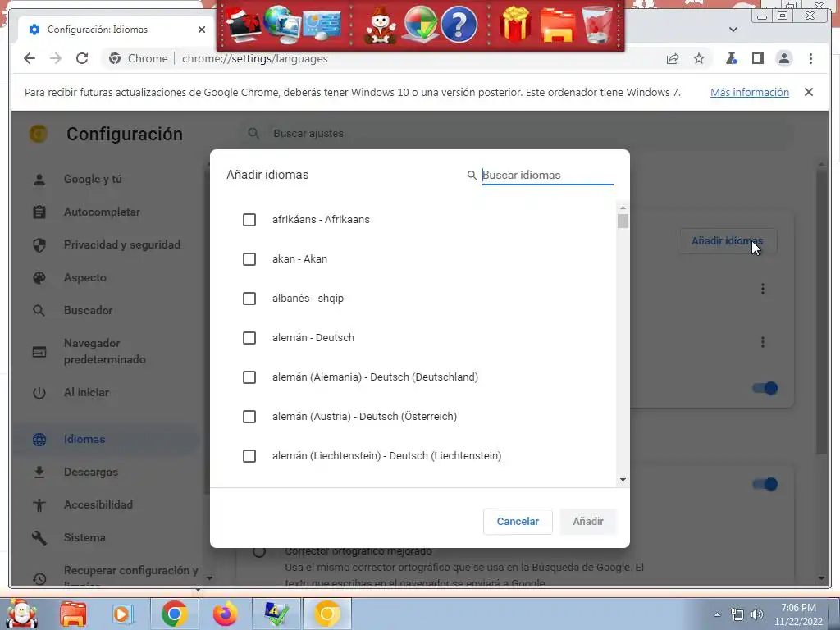Open Al iniciar settings section
Screen dimensions: 840x630
click(86, 392)
